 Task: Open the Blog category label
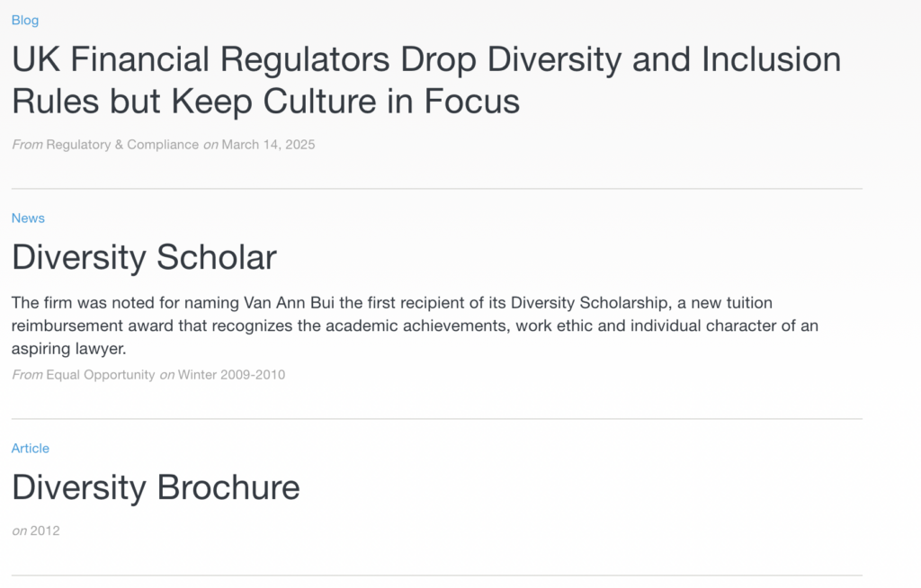(x=25, y=20)
